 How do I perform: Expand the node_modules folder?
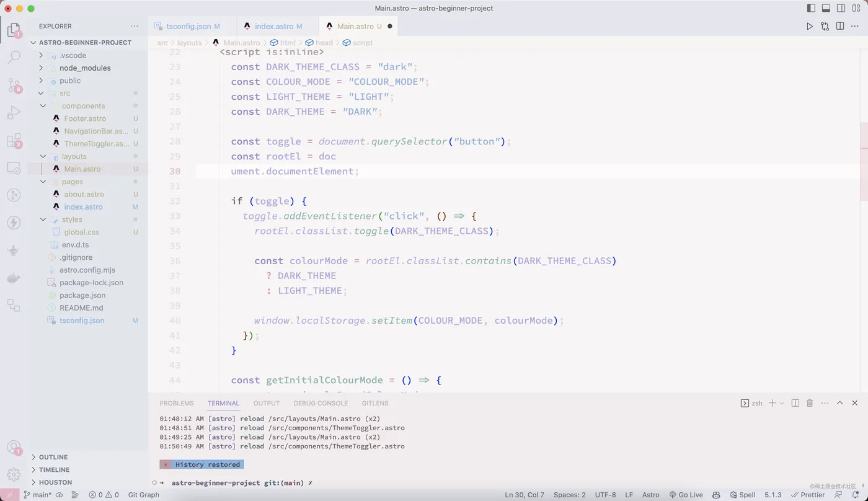[x=85, y=68]
